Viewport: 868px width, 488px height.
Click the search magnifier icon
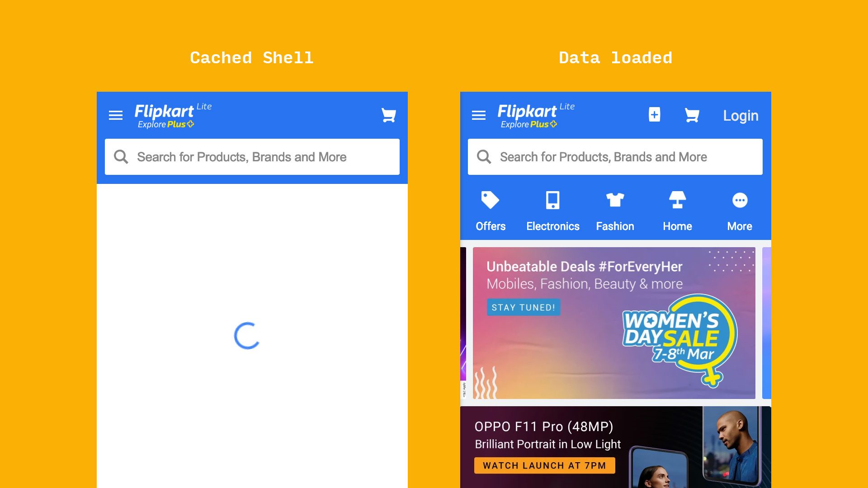point(121,157)
